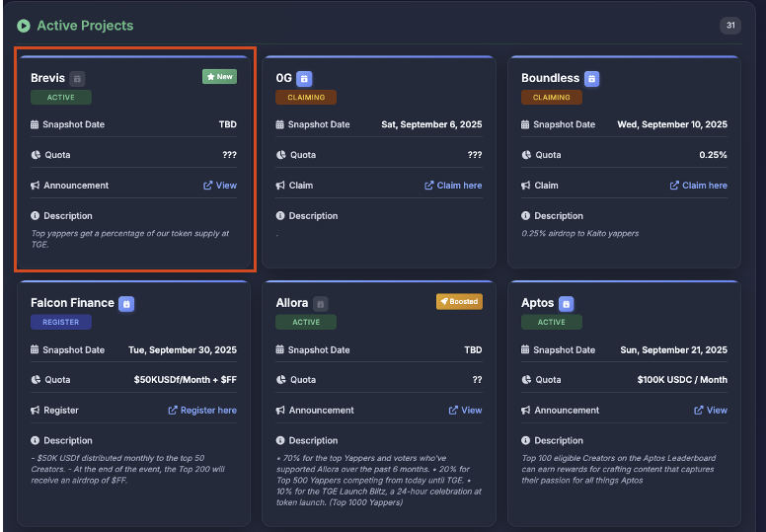Image resolution: width=766 pixels, height=532 pixels.
Task: Click the external link icon in Aptos Announcement row
Action: tap(699, 411)
